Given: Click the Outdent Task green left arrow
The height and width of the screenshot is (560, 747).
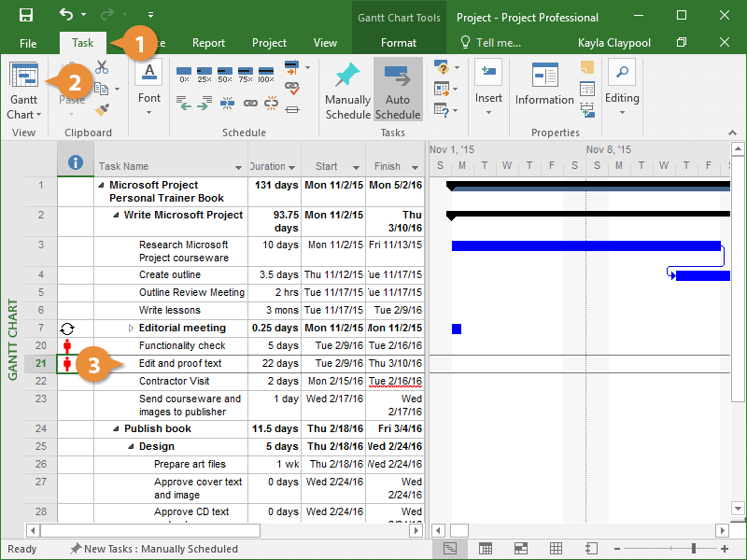Looking at the screenshot, I should (x=184, y=105).
